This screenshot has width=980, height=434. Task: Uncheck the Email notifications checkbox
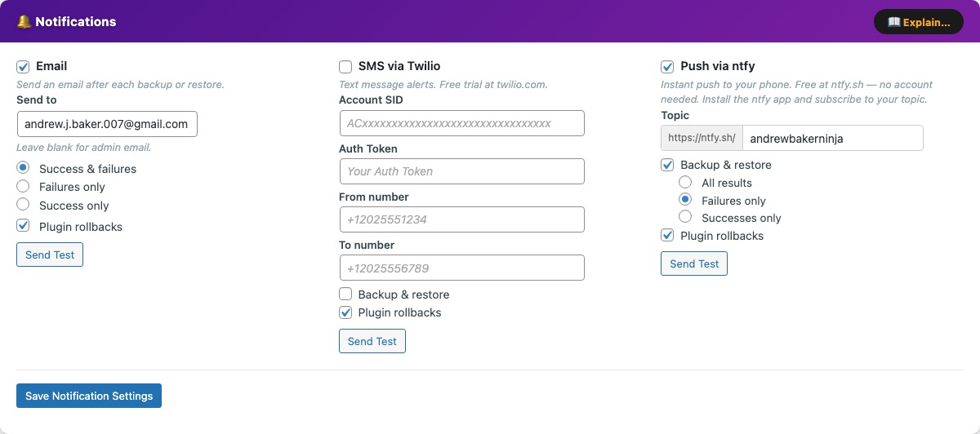point(23,66)
